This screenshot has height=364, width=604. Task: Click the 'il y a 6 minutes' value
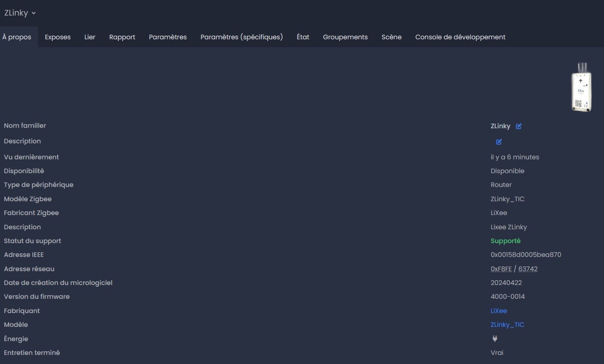(x=515, y=157)
